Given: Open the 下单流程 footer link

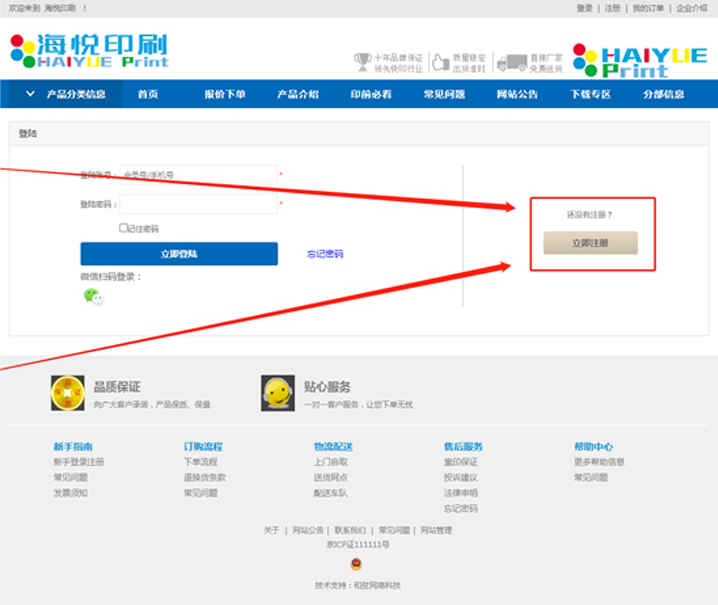Looking at the screenshot, I should (x=200, y=462).
